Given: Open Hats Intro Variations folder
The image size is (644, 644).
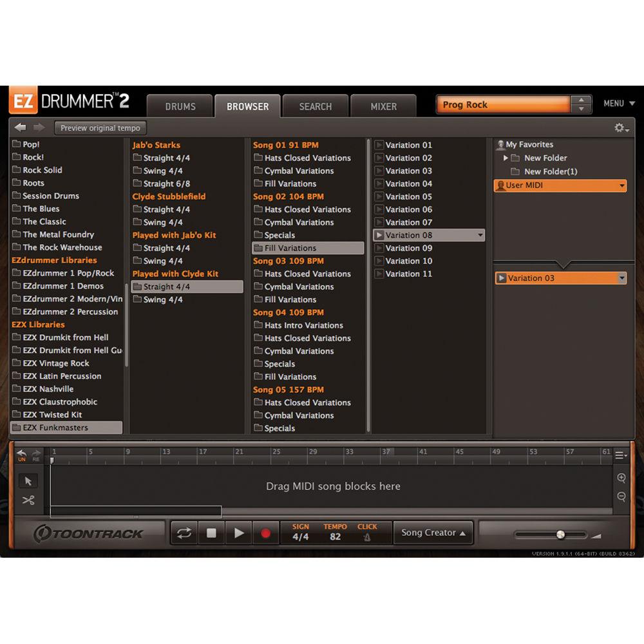Looking at the screenshot, I should (299, 325).
